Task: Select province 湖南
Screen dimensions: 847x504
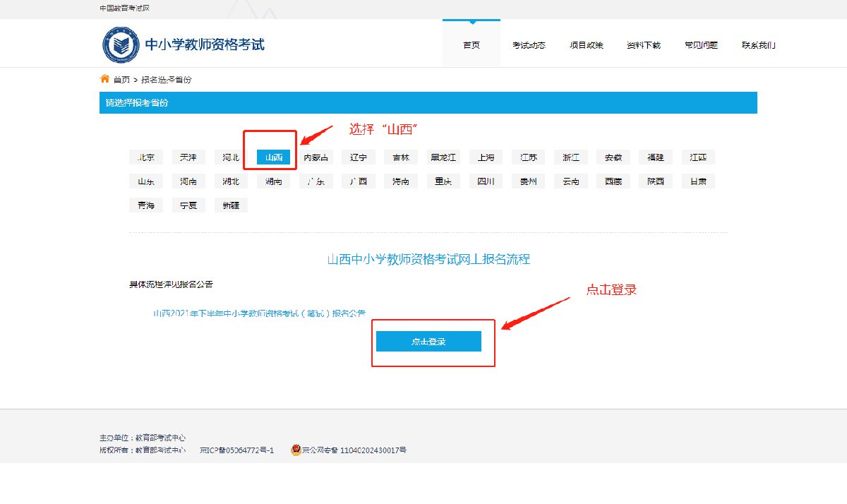Action: coord(274,181)
